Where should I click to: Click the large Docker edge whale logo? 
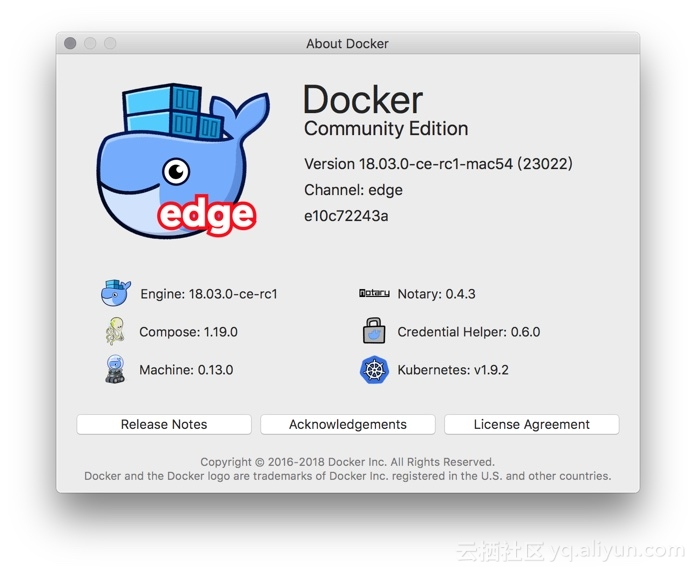pos(183,160)
